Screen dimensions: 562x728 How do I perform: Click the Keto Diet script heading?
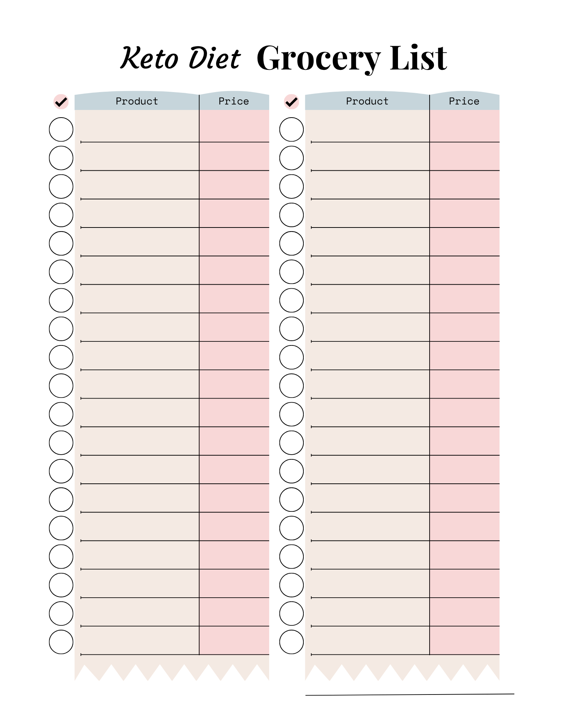pos(180,58)
